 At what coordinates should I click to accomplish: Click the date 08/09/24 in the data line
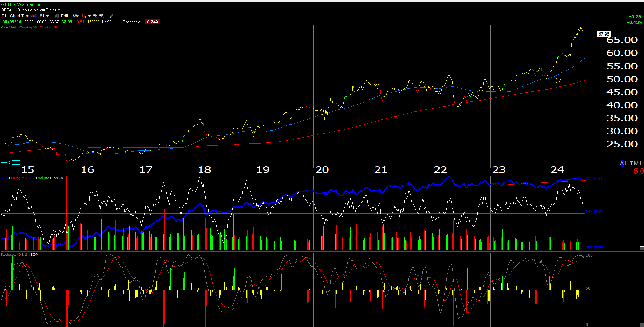[12, 22]
